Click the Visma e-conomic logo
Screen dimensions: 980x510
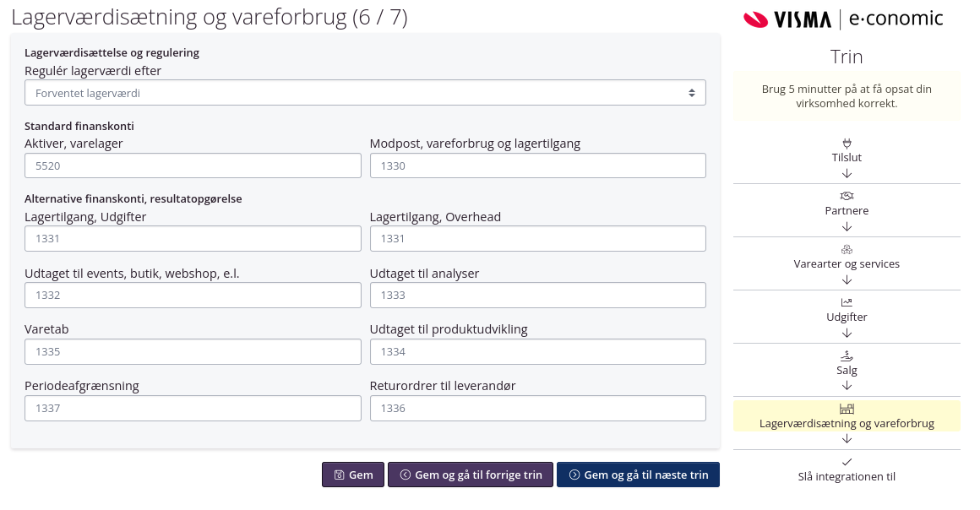(x=843, y=19)
